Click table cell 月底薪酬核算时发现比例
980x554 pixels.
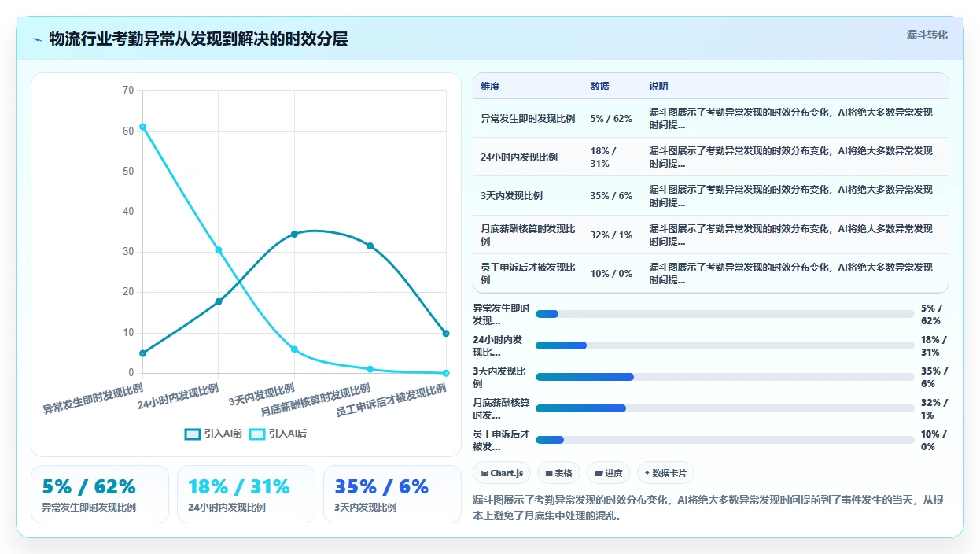[x=528, y=235]
